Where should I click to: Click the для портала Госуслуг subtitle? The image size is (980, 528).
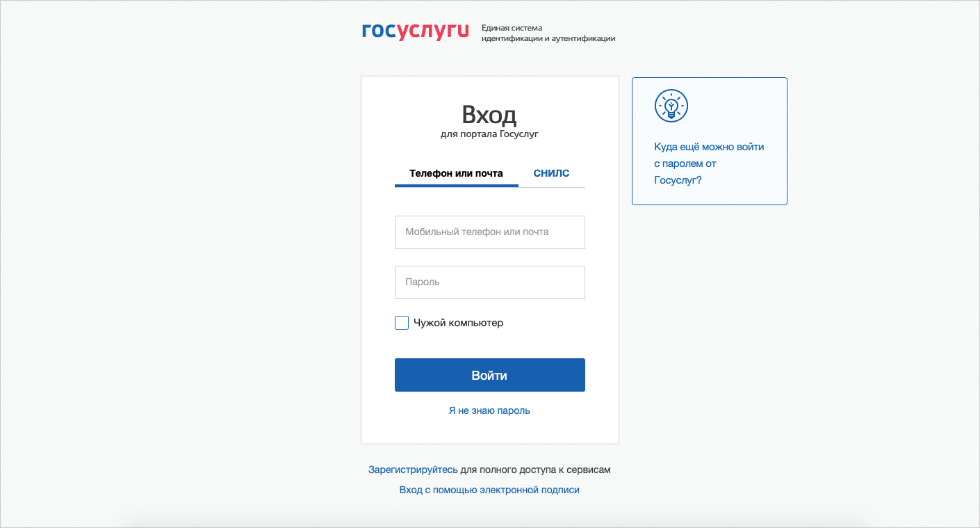click(489, 134)
